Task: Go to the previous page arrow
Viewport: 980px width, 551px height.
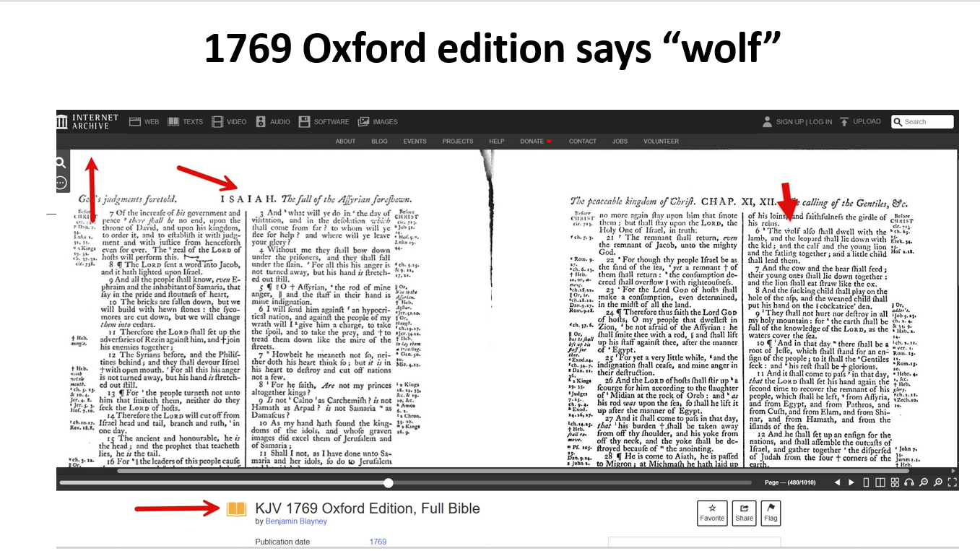Action: 838,482
